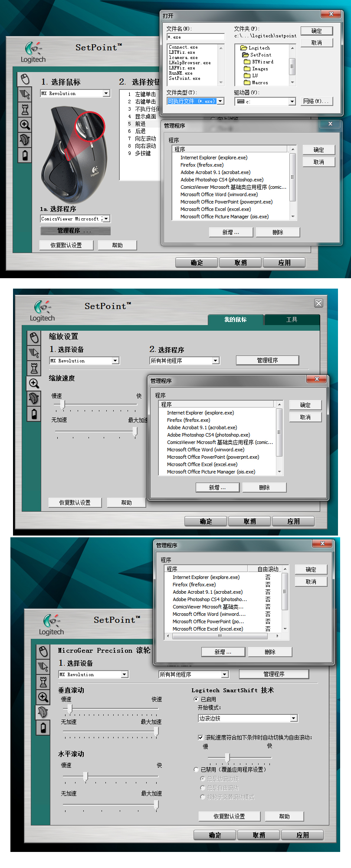Click the 缩放速度 慢速-快 slider thumb
Viewport: 351px width, 868px height.
[62, 404]
